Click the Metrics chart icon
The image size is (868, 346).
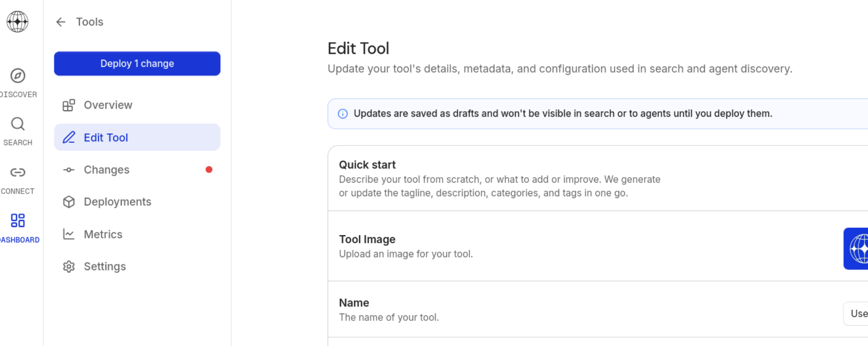tap(69, 234)
